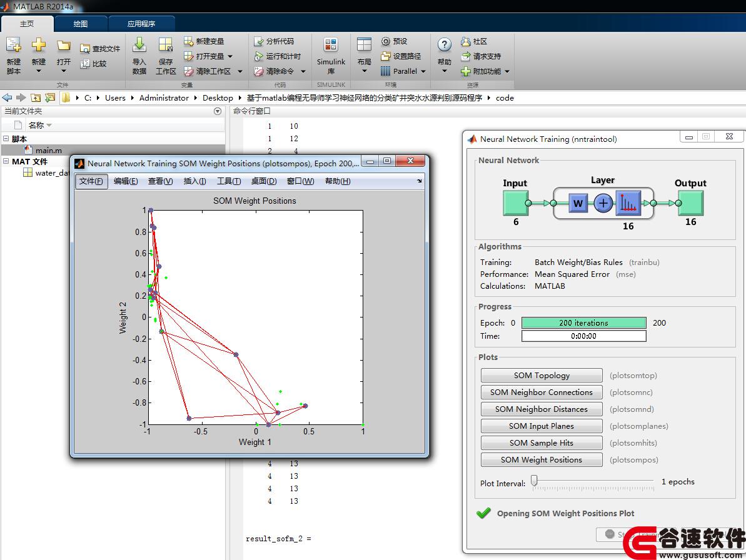
Task: Click the W weight block in network diagram
Action: coord(578,204)
